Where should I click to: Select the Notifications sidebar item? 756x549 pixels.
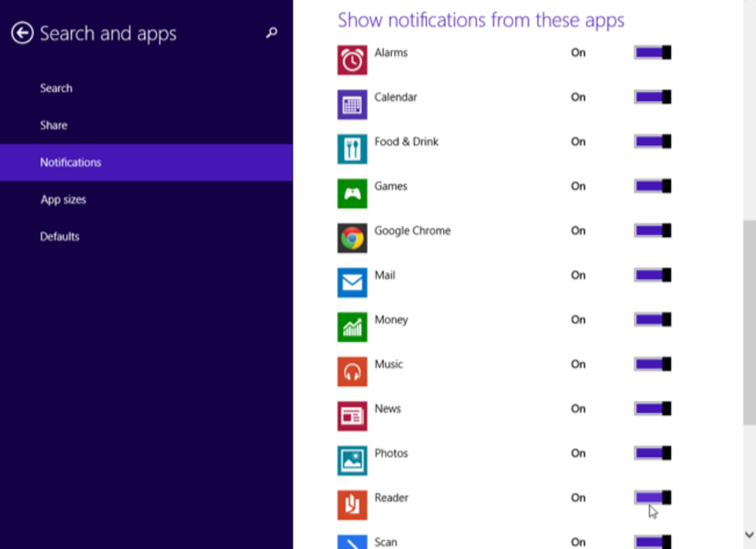(x=146, y=162)
